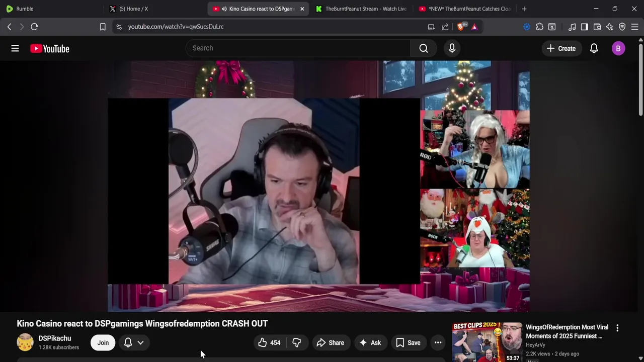Share the video
The image size is (644, 362).
(331, 343)
